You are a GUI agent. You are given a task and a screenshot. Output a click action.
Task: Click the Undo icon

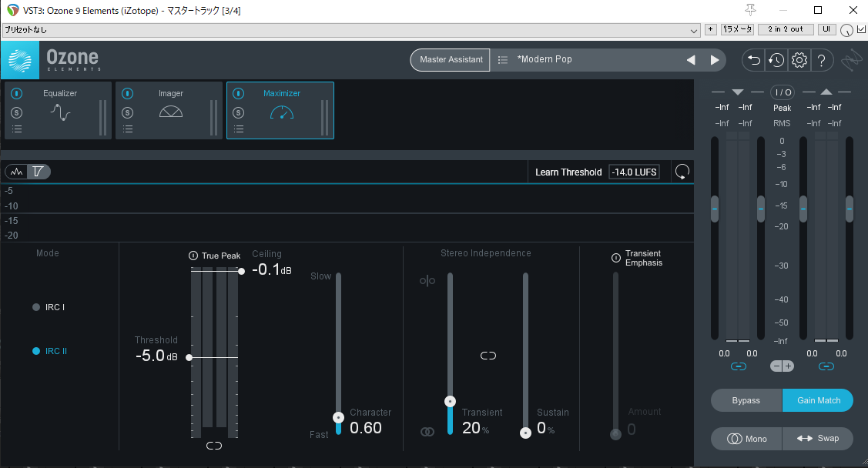coord(753,60)
